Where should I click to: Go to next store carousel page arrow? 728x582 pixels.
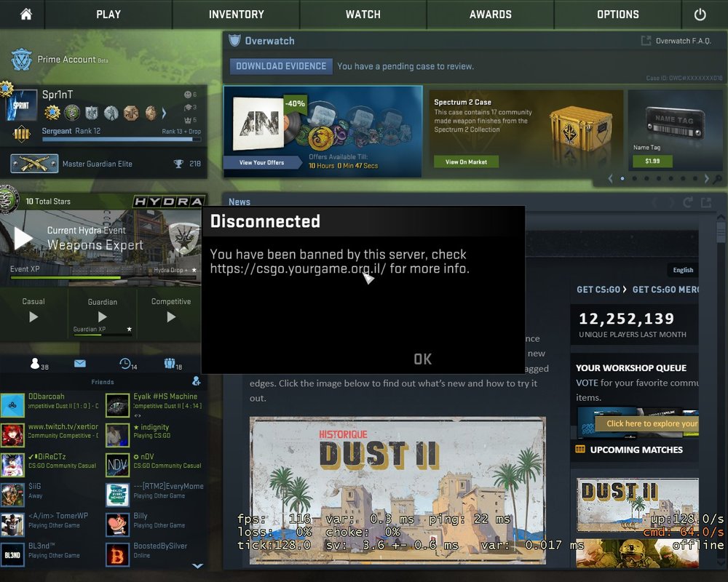click(706, 178)
